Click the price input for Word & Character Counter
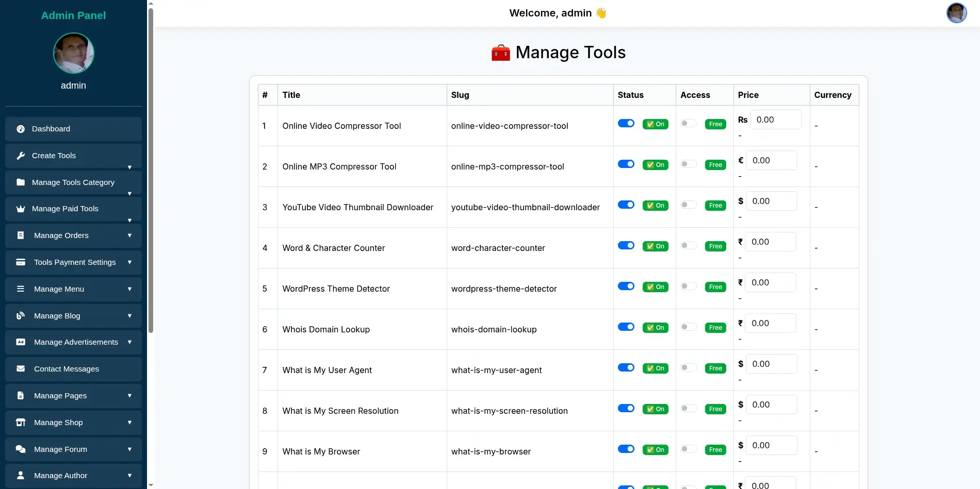980x489 pixels. pos(771,241)
